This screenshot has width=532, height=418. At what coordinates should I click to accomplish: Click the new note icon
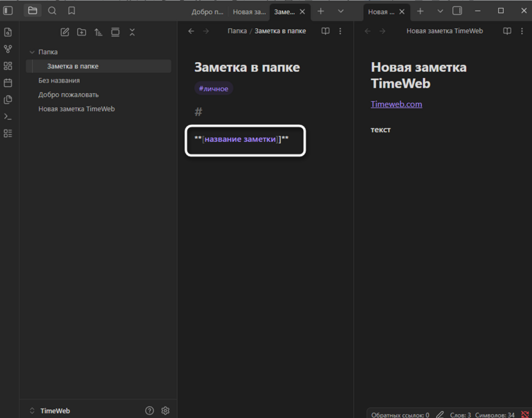click(x=65, y=32)
